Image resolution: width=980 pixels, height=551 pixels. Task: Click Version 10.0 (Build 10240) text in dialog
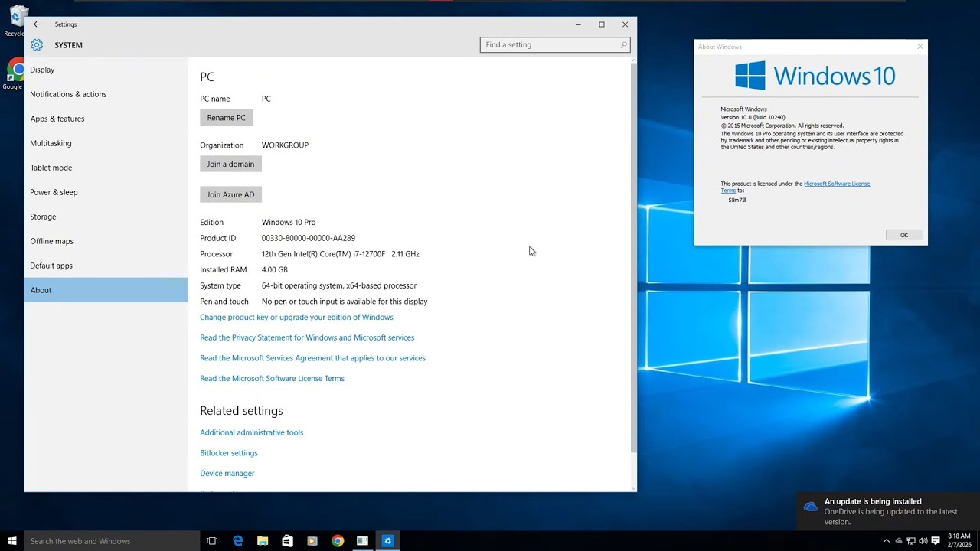753,117
